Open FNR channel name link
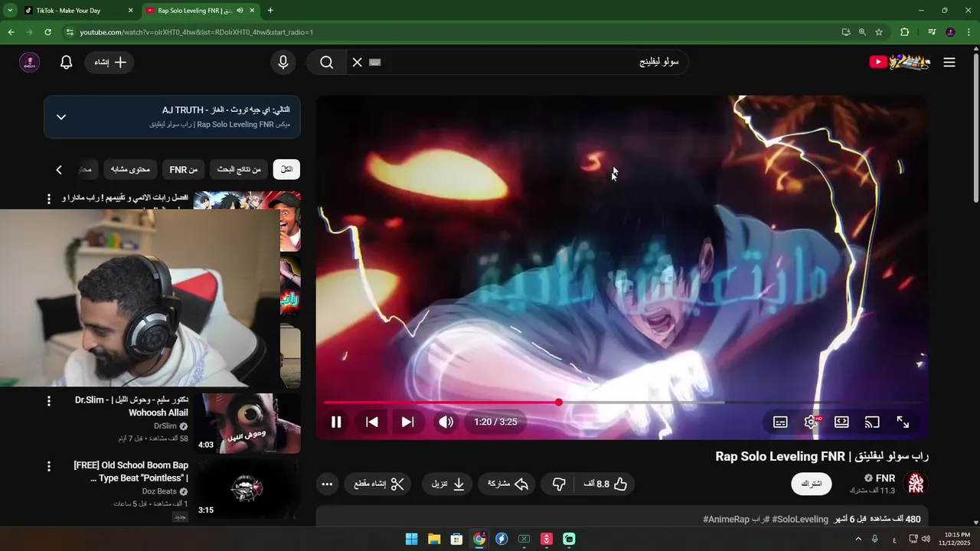980x551 pixels. point(885,478)
